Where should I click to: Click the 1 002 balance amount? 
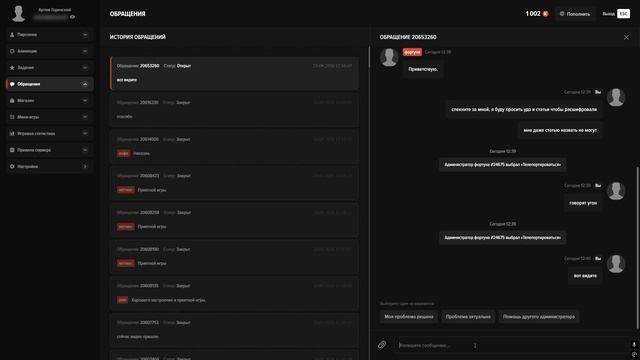point(533,14)
